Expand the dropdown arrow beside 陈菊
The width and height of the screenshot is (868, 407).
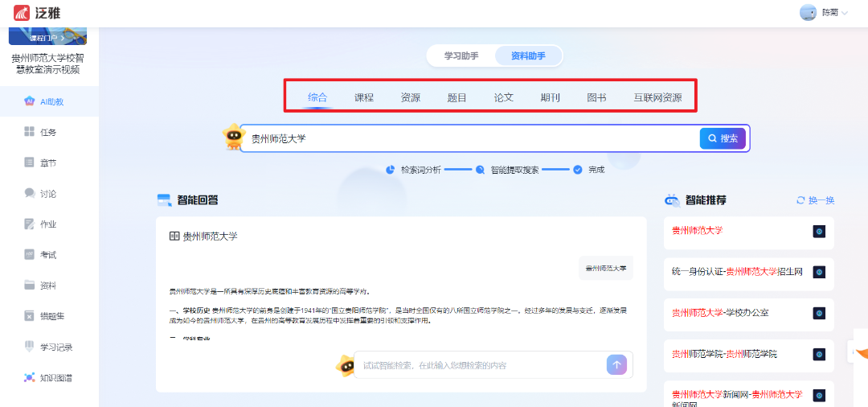pyautogui.click(x=844, y=13)
